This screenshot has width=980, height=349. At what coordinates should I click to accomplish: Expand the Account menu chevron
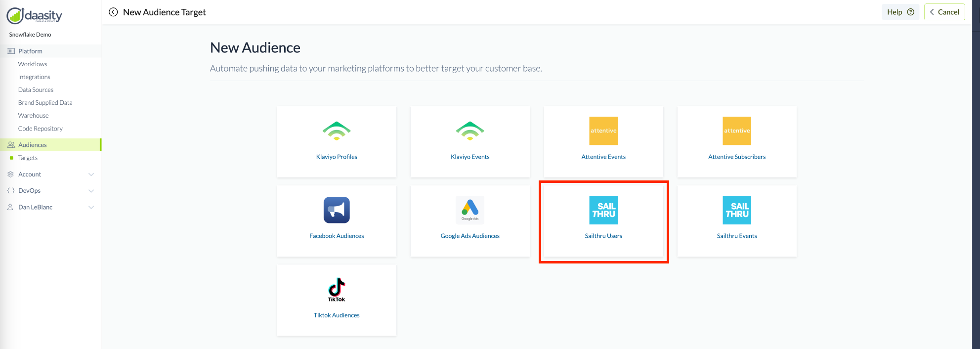click(x=91, y=174)
